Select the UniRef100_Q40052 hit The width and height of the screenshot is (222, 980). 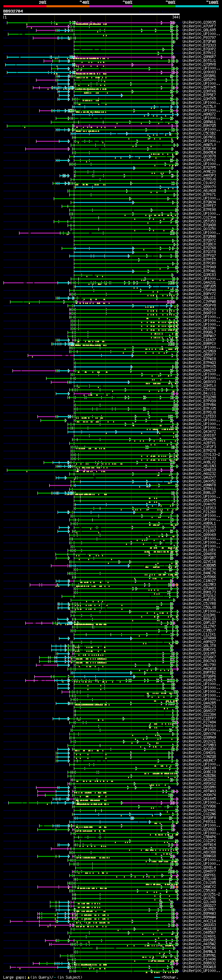[199, 481]
